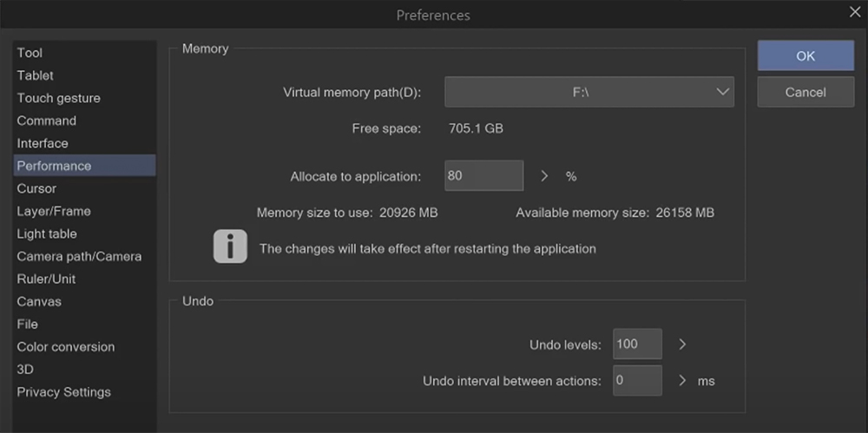Open Camera path/Camera preferences
The width and height of the screenshot is (868, 433).
pyautogui.click(x=79, y=256)
